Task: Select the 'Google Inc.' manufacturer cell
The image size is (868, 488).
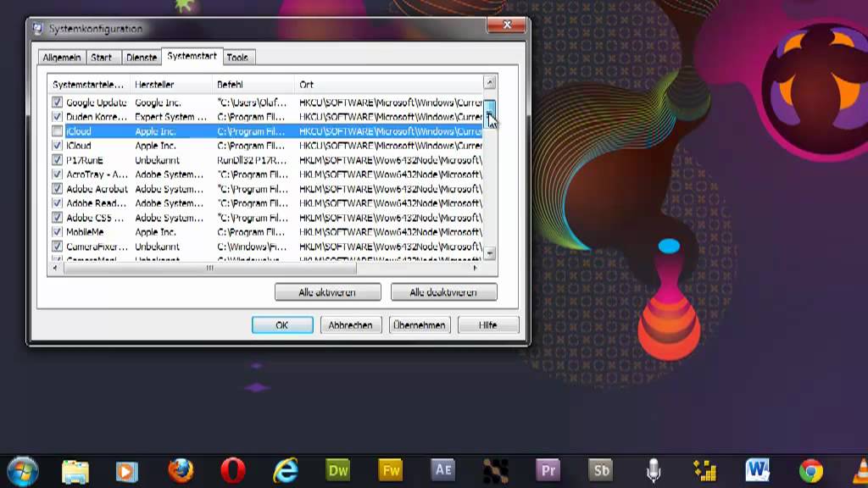Action: 158,103
